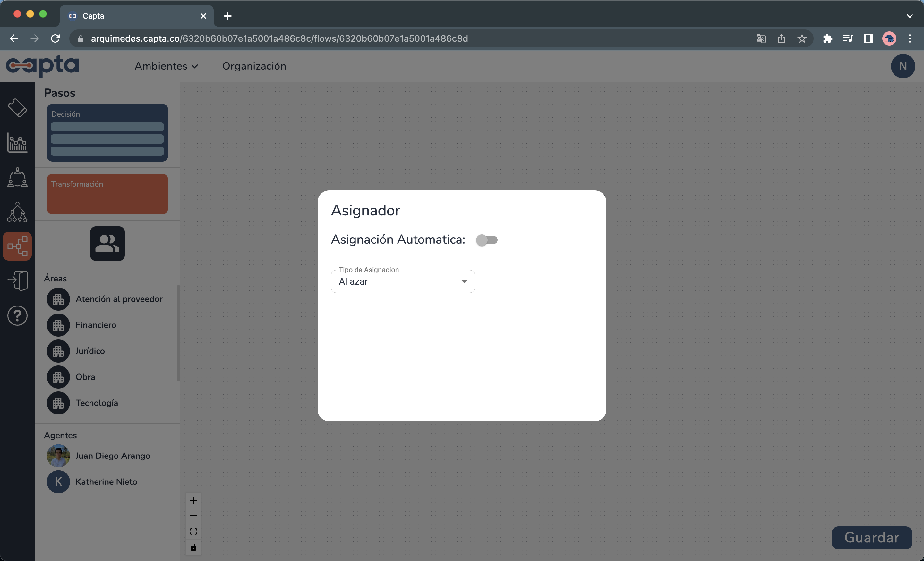The image size is (924, 561).
Task: Select the tags tool in the sidebar
Action: tap(17, 108)
